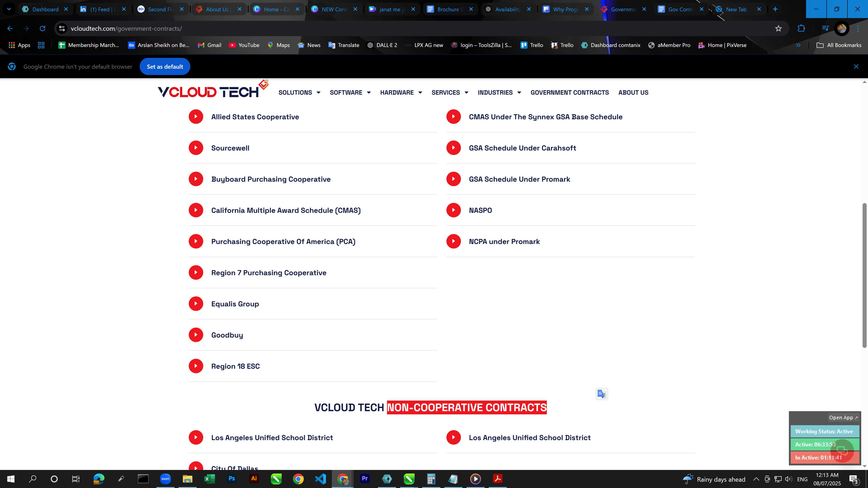Open Visual Studio Code from the taskbar

pos(321,479)
